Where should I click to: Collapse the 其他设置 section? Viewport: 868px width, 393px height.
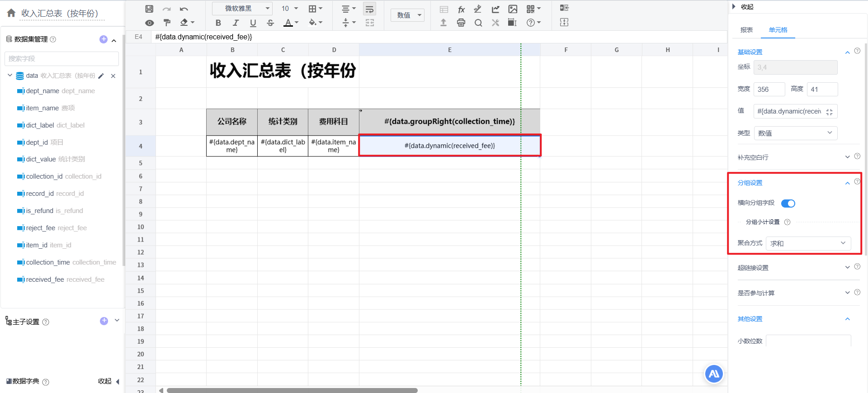pos(848,319)
